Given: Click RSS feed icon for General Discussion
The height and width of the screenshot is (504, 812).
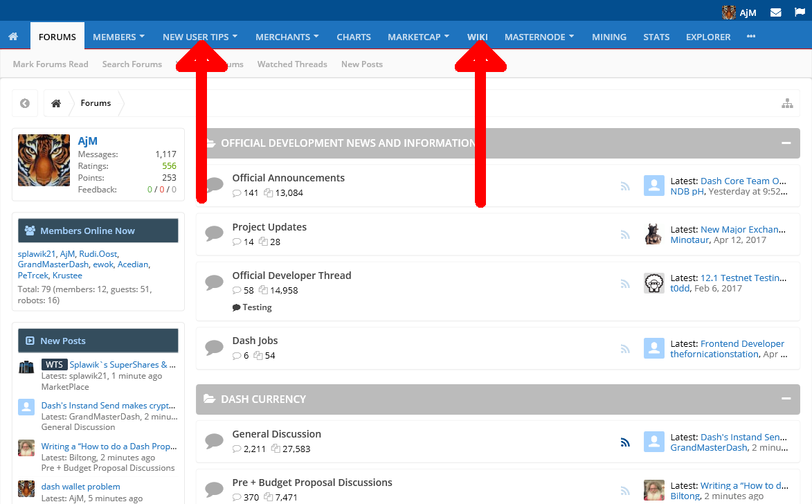Looking at the screenshot, I should point(625,442).
